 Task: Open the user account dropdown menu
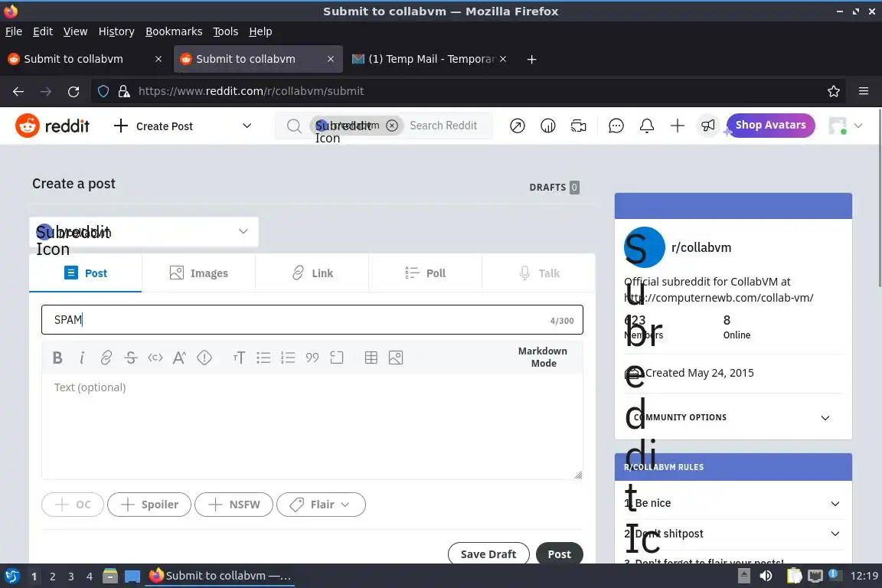[845, 126]
